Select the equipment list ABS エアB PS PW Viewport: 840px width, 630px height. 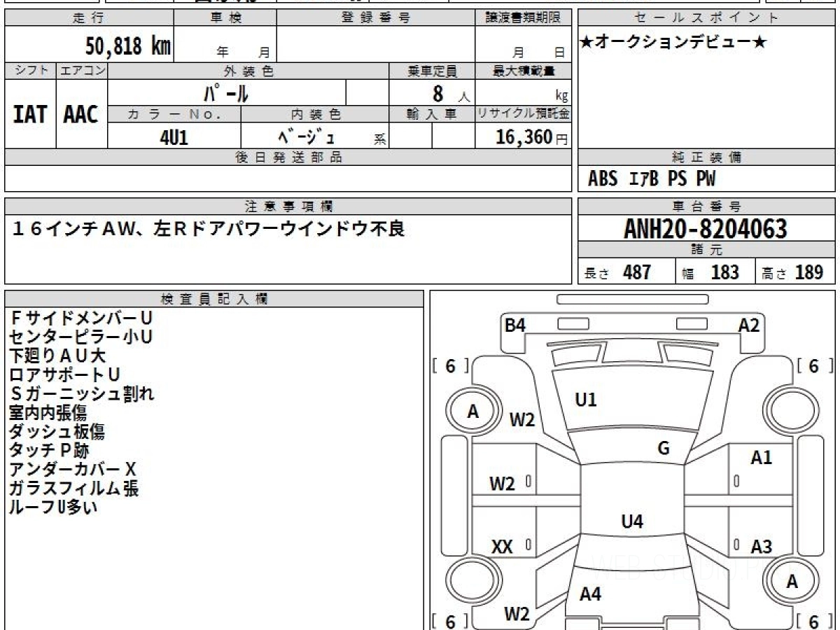pos(652,179)
